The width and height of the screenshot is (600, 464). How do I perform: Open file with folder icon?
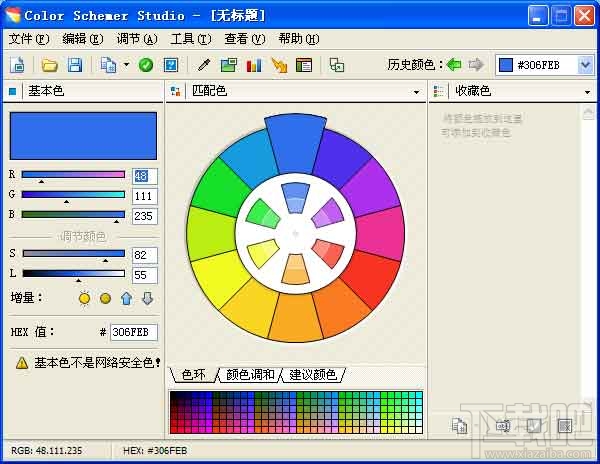coord(50,65)
